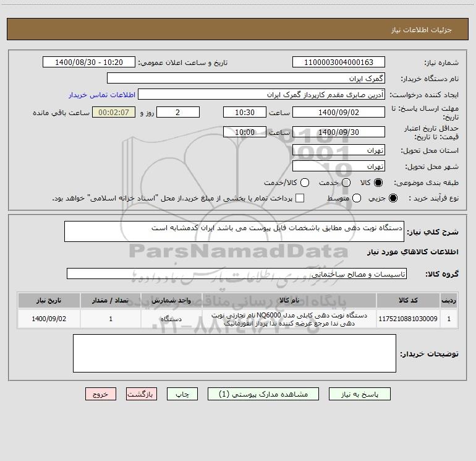Click the delivery province field تهران
476x461 pixels.
point(339,150)
